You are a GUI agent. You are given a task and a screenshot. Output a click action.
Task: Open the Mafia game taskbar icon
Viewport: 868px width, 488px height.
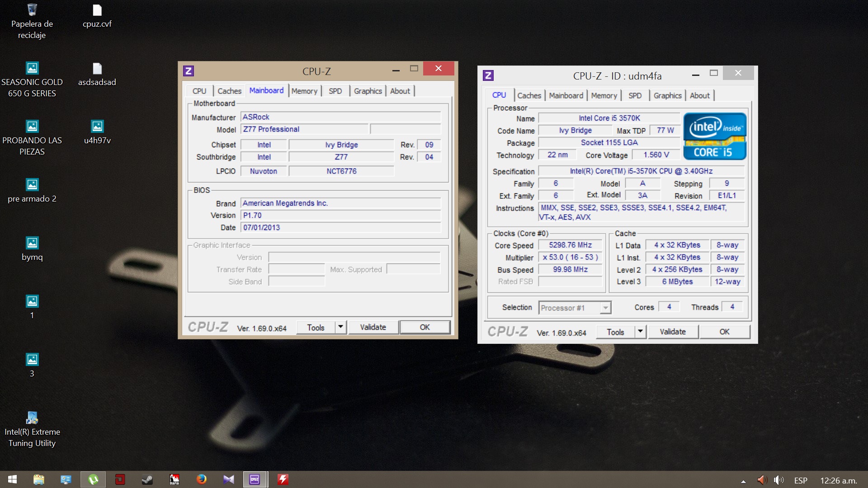click(174, 479)
